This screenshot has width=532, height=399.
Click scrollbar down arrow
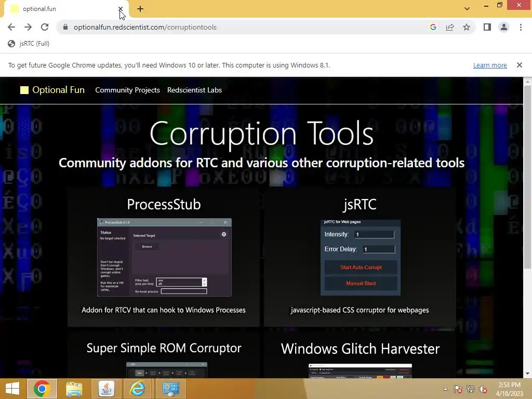(x=528, y=374)
